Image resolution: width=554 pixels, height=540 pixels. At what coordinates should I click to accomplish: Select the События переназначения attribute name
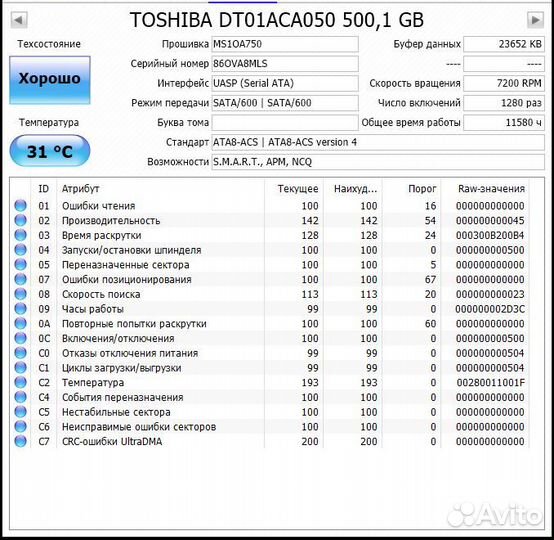123,398
